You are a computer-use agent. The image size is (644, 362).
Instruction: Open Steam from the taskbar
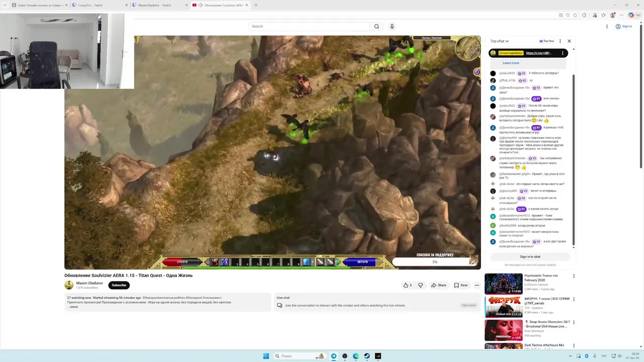[x=367, y=356]
